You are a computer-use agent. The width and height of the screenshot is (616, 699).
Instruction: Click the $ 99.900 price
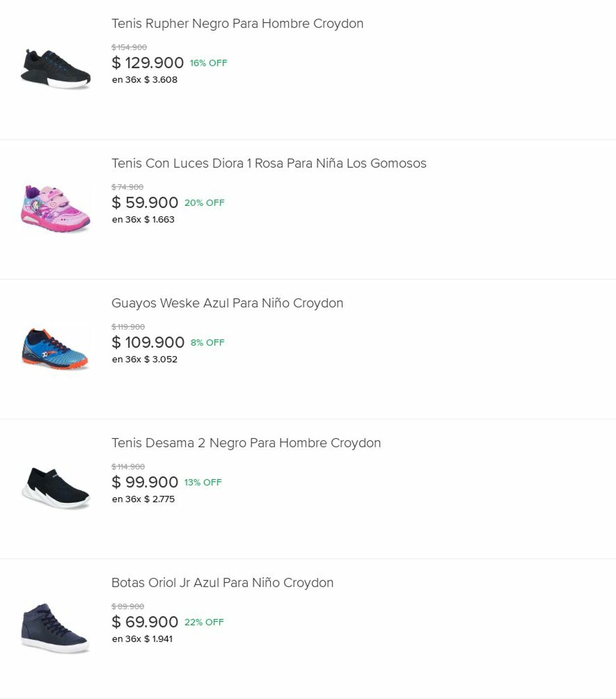(145, 482)
